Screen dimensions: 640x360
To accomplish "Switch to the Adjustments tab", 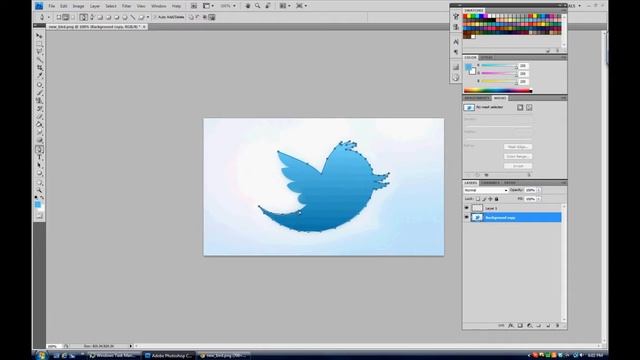I will [476, 98].
